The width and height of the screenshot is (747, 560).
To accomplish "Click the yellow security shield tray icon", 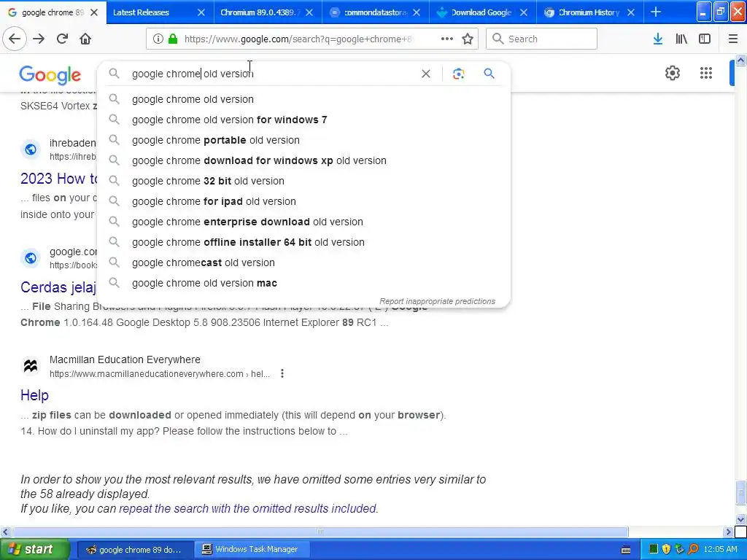I will pos(666,550).
